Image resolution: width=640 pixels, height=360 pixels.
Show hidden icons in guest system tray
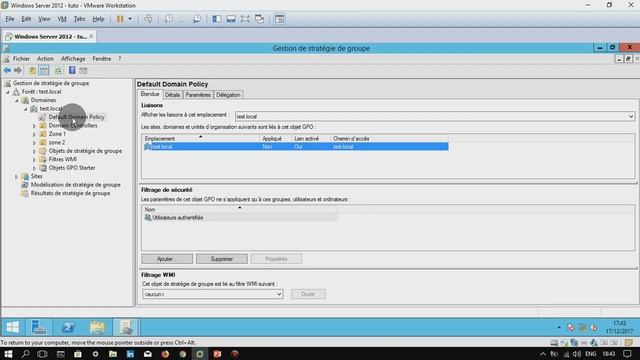(x=559, y=327)
